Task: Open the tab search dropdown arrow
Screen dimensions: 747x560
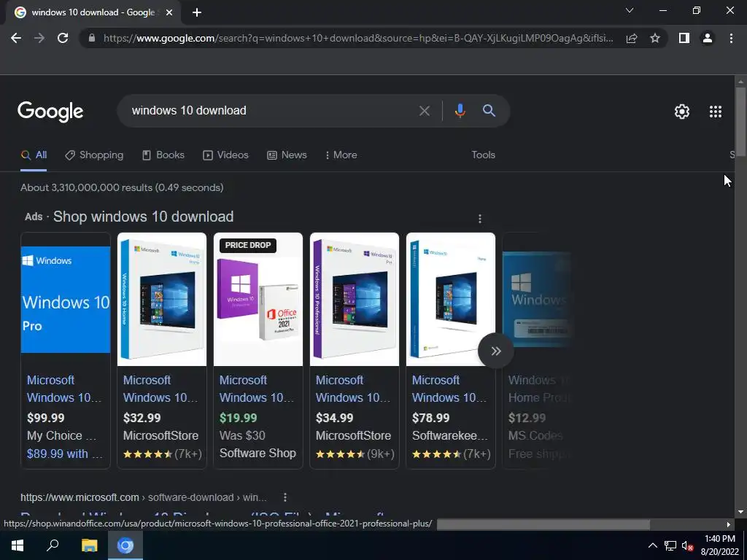Action: point(630,10)
